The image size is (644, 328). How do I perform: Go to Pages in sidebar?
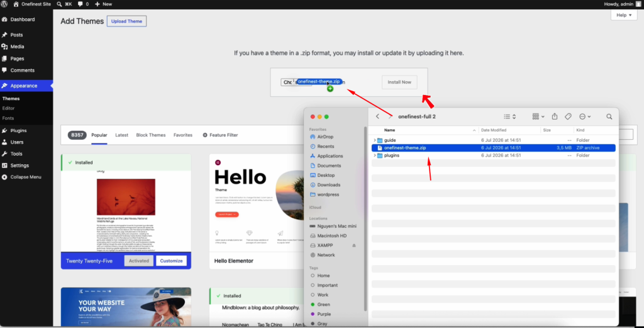[26, 59]
